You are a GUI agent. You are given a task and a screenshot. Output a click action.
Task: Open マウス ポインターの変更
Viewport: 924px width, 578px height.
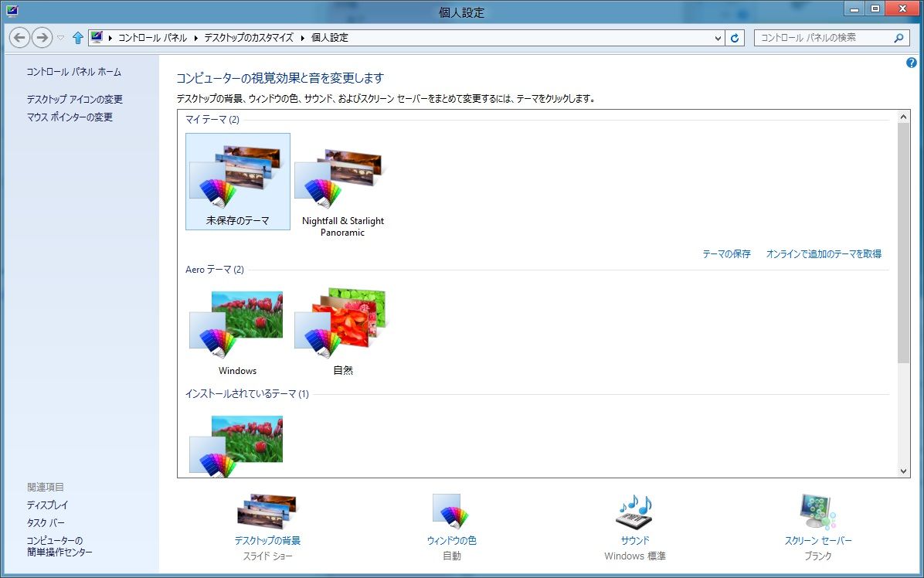tap(70, 117)
